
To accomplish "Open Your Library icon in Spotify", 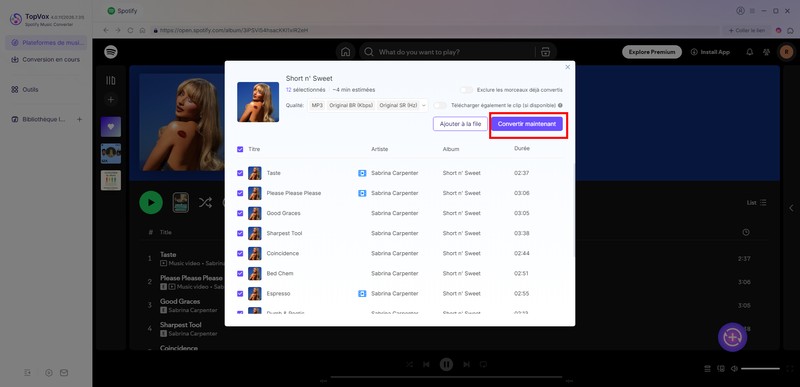I will (111, 81).
